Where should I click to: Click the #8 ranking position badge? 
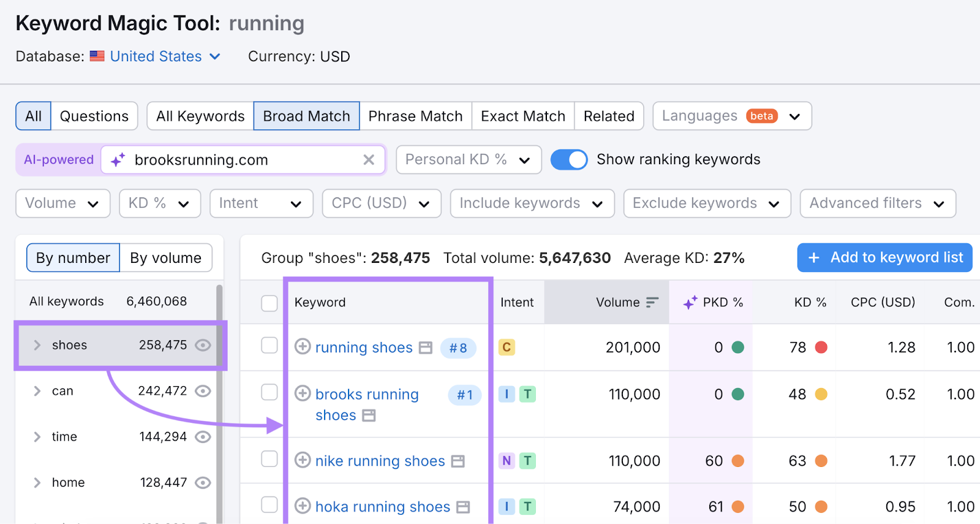tap(458, 348)
